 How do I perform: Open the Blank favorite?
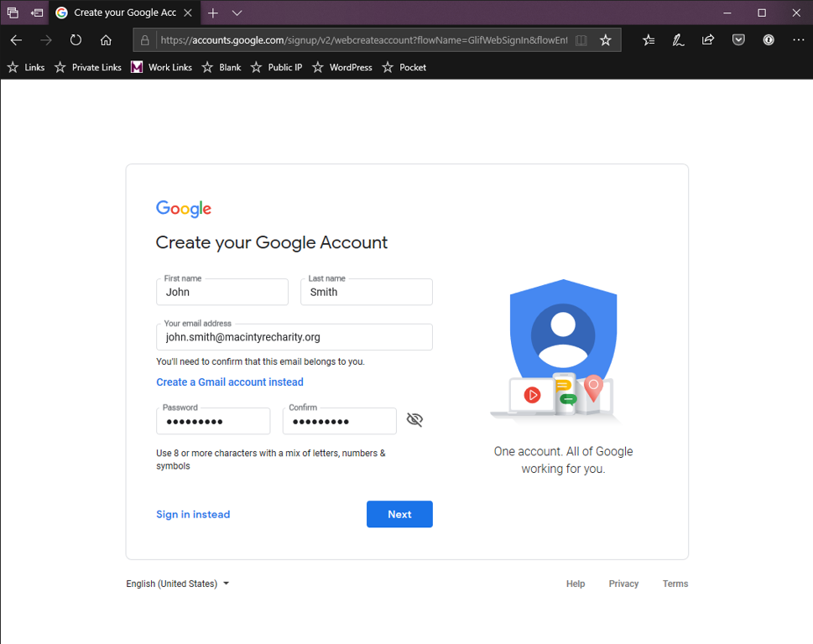coord(221,67)
